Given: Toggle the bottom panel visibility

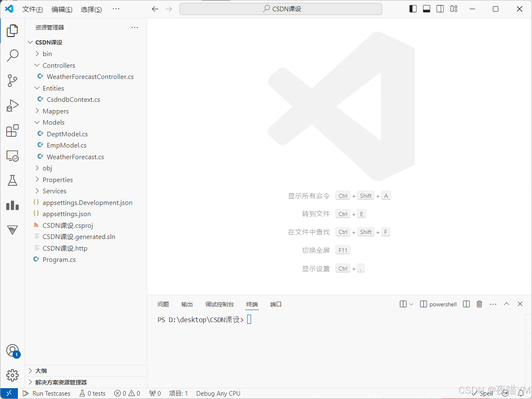Looking at the screenshot, I should tap(426, 9).
